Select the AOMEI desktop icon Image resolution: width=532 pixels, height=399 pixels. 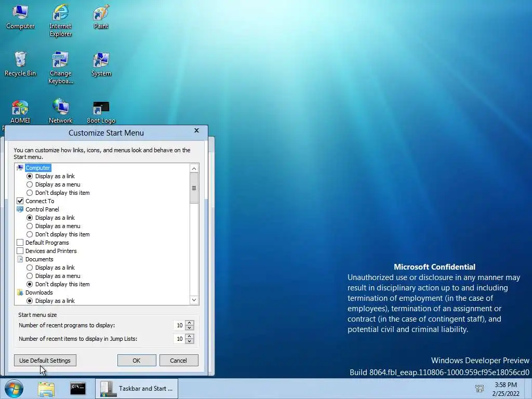pos(20,112)
